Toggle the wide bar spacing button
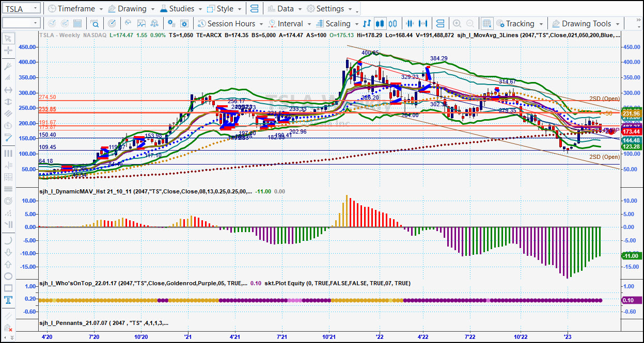The image size is (644, 343). (x=422, y=23)
